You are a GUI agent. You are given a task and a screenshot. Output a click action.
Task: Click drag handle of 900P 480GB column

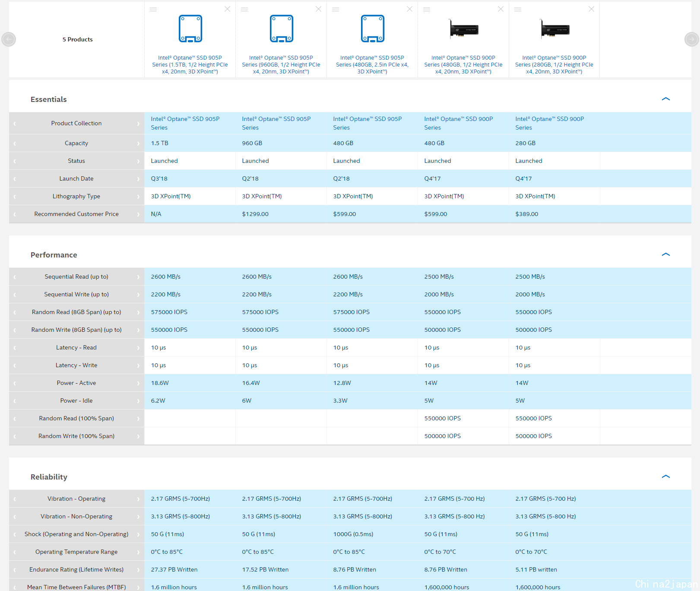[x=427, y=10]
